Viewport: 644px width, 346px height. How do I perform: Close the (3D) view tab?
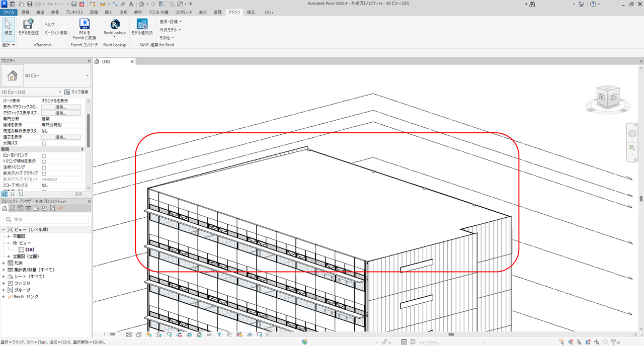point(132,61)
